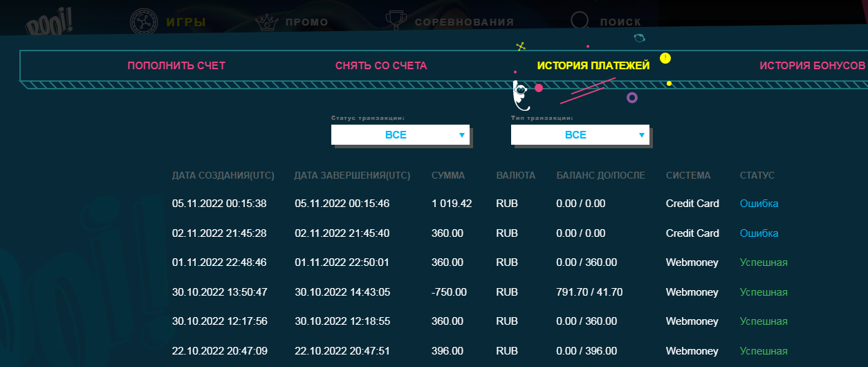
Task: Click Успешная status for 01.11.2022 transaction
Action: pos(764,262)
